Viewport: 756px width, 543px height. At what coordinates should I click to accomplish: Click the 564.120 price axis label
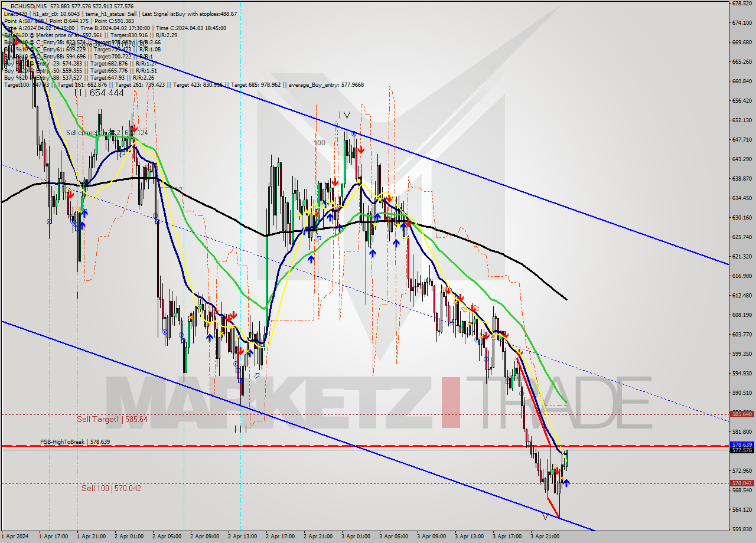742,510
